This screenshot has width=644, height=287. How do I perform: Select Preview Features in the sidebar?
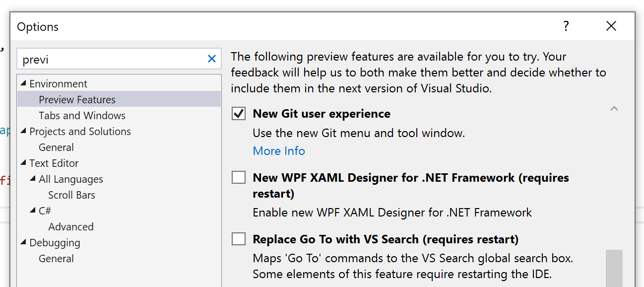pos(76,99)
